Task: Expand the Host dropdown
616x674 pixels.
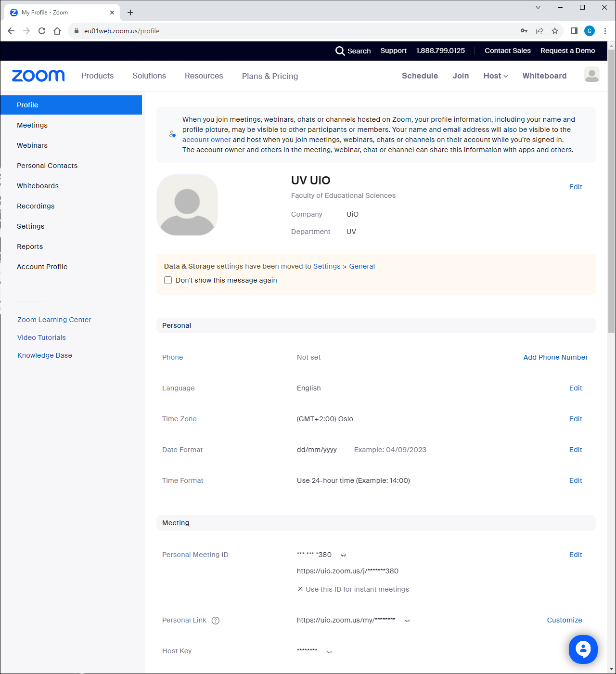Action: click(496, 76)
